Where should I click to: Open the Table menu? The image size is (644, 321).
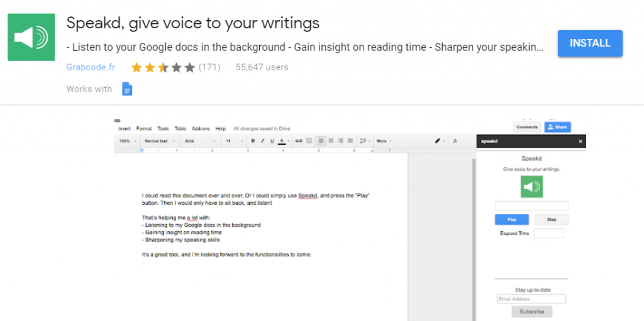[x=180, y=129]
